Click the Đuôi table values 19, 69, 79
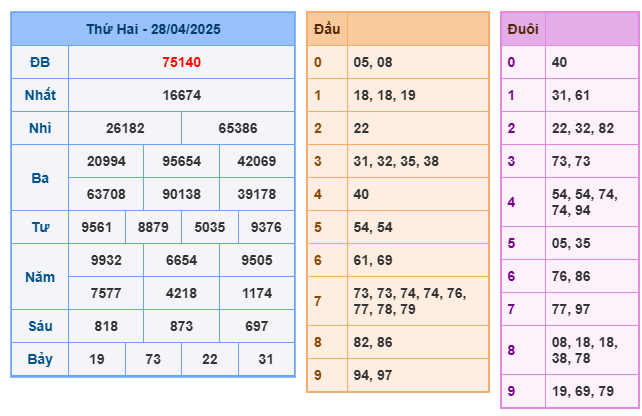This screenshot has height=416, width=642. click(x=583, y=391)
